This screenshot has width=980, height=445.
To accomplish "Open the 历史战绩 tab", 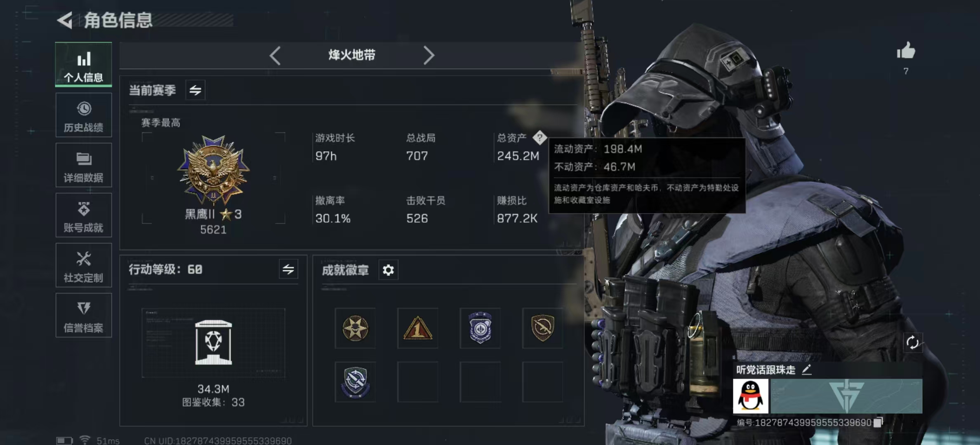I will point(84,115).
